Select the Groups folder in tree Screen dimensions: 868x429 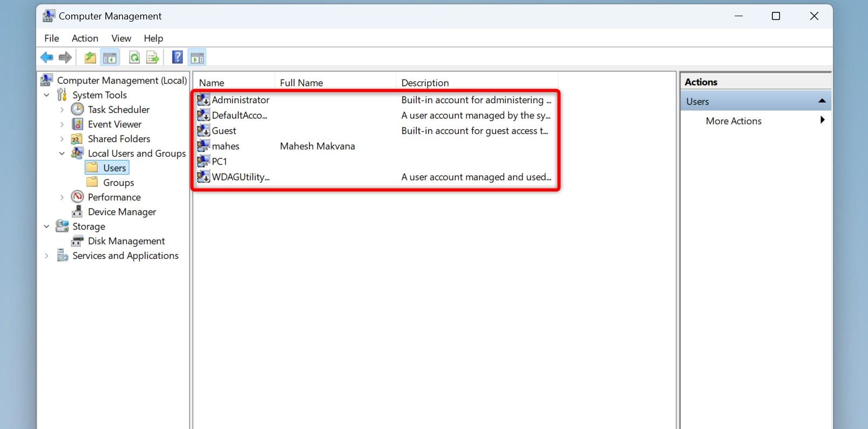pyautogui.click(x=119, y=183)
